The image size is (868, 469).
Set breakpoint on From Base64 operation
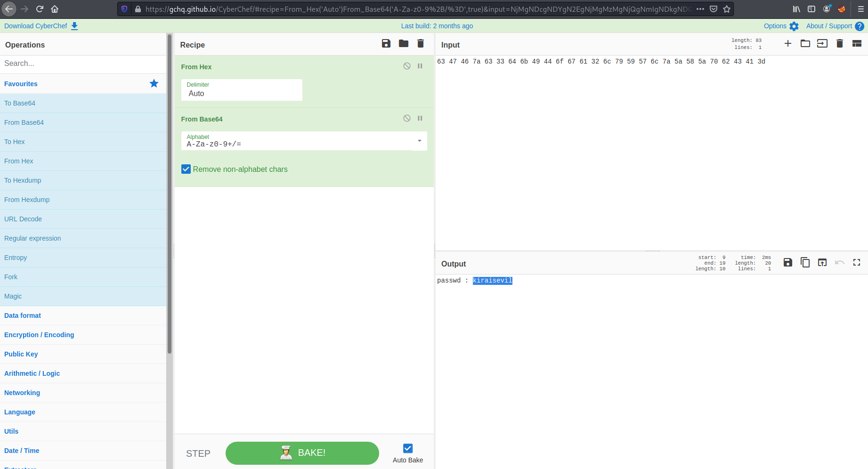[x=420, y=119]
